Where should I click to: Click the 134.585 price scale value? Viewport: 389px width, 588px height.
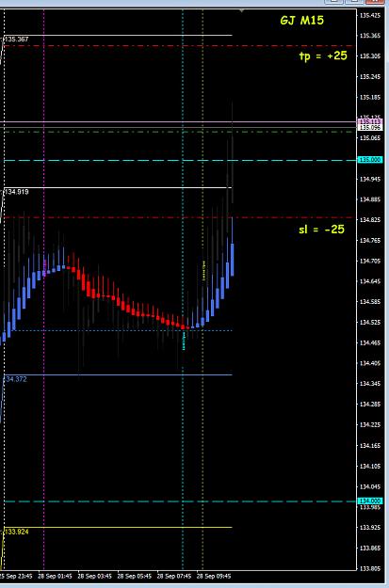coord(370,301)
